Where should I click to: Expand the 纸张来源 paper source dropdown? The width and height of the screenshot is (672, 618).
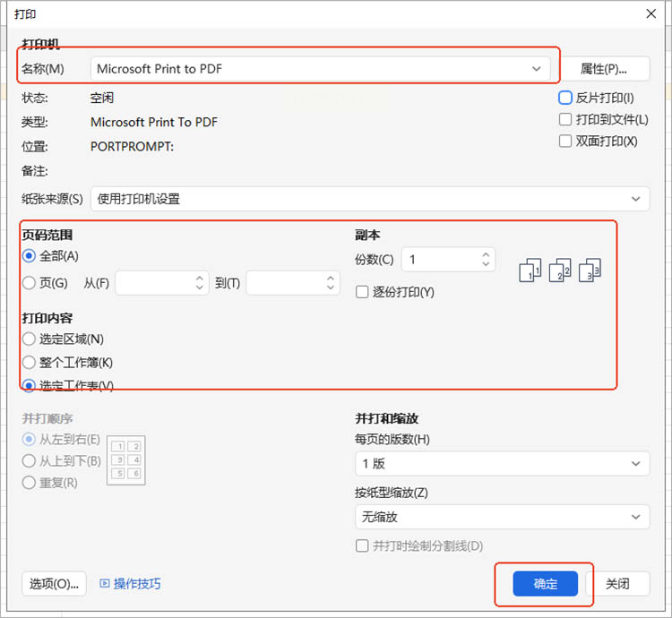[x=370, y=199]
